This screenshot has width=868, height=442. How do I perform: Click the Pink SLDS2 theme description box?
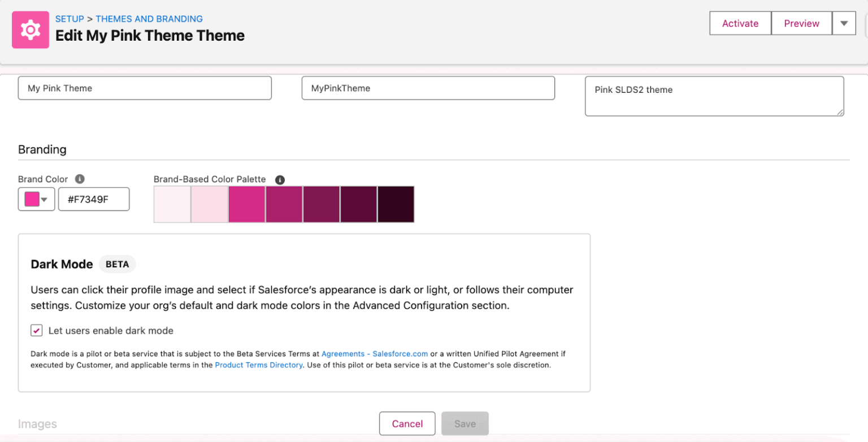[x=714, y=97]
